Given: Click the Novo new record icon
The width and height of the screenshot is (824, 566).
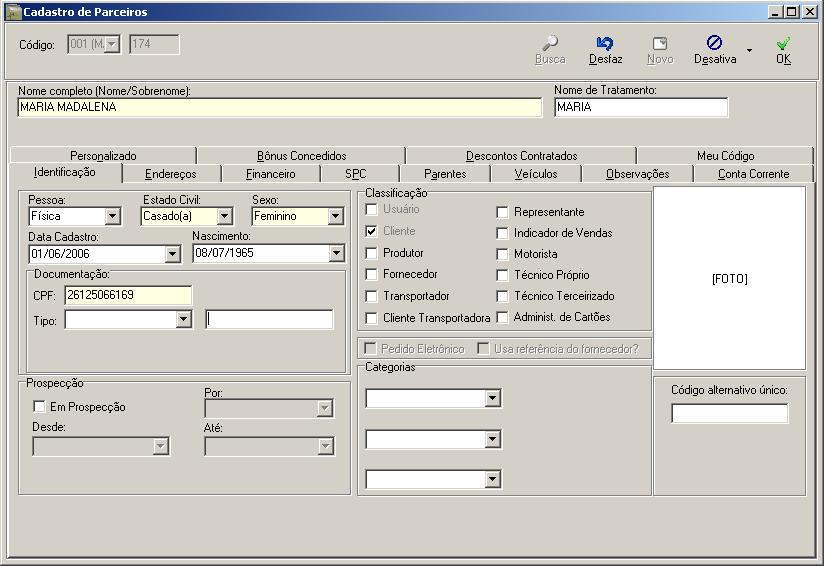Looking at the screenshot, I should click(x=660, y=43).
